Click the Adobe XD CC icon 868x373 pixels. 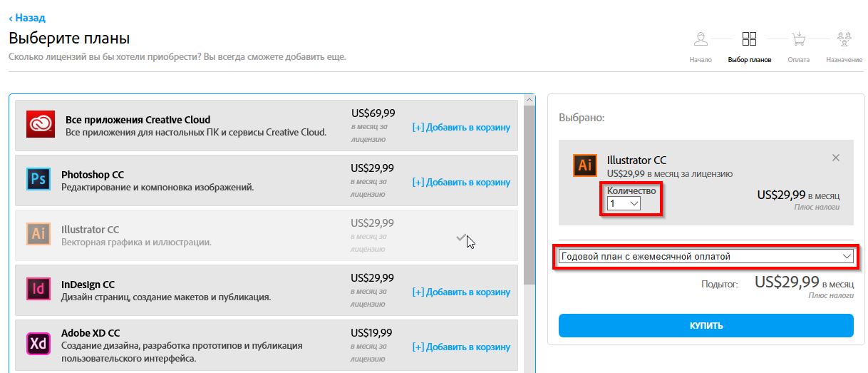click(38, 344)
